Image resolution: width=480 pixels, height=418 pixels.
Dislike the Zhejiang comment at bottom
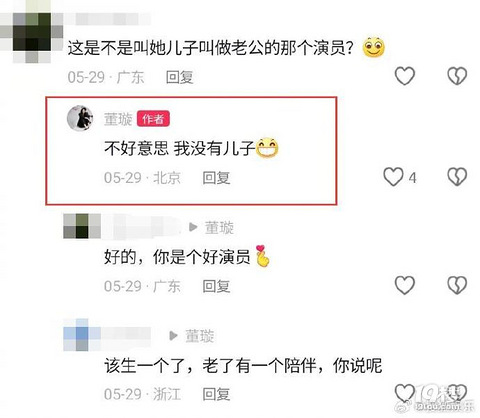pos(457,393)
